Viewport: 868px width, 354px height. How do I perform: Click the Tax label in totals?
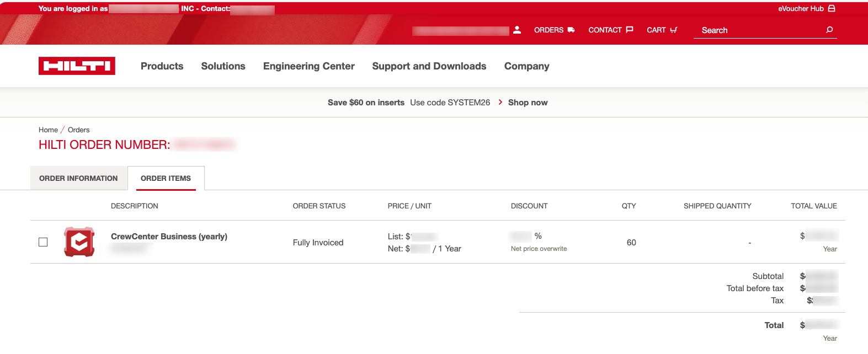[777, 301]
